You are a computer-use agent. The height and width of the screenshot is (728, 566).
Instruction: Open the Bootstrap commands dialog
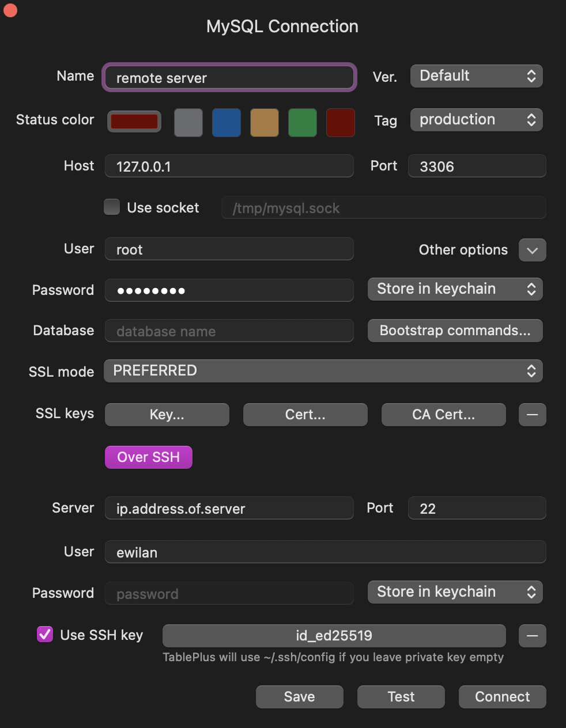(x=455, y=331)
